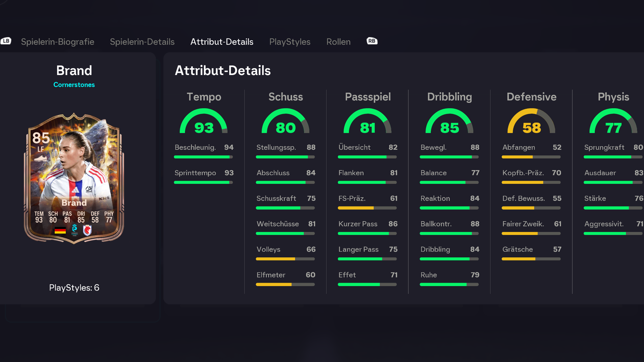Click the Defensive 58 gauge

(531, 122)
